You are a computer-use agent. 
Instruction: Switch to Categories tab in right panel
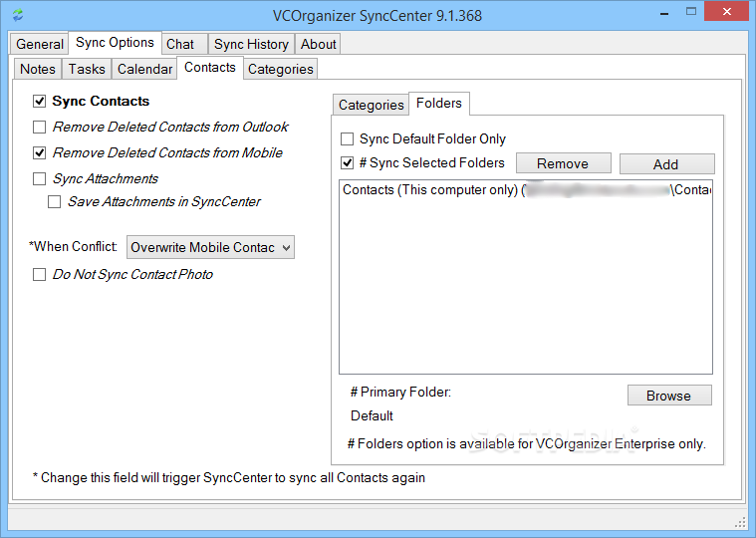(x=371, y=105)
